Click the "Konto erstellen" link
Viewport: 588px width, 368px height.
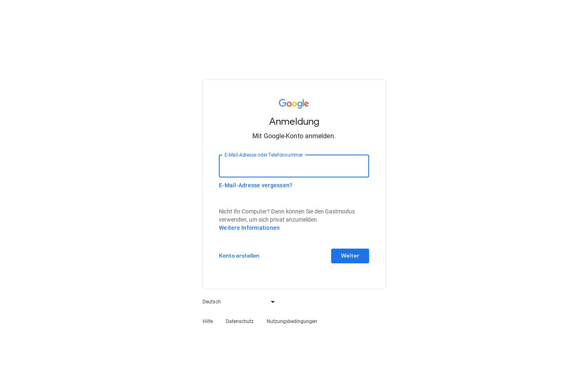tap(239, 256)
